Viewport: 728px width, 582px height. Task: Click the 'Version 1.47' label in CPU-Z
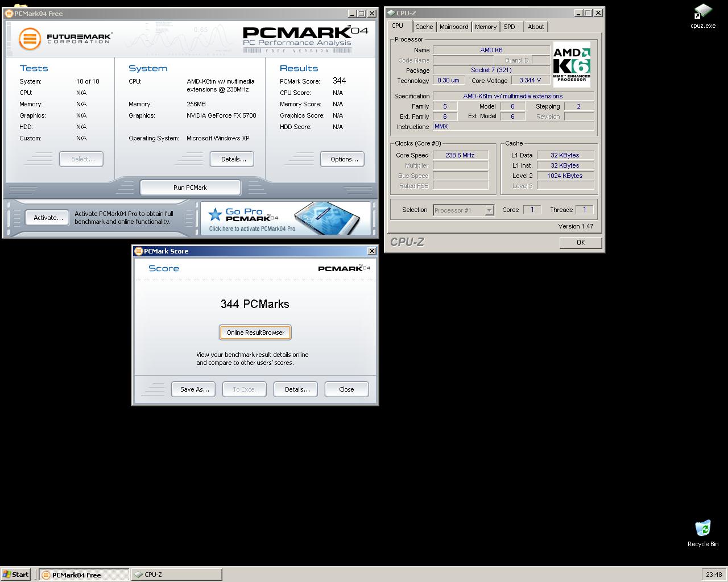[576, 226]
